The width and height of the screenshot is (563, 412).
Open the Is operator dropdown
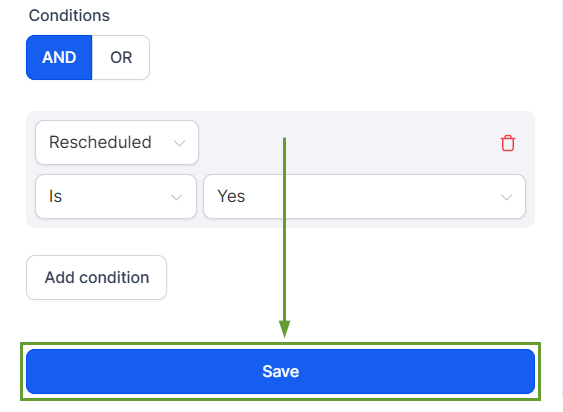click(116, 196)
